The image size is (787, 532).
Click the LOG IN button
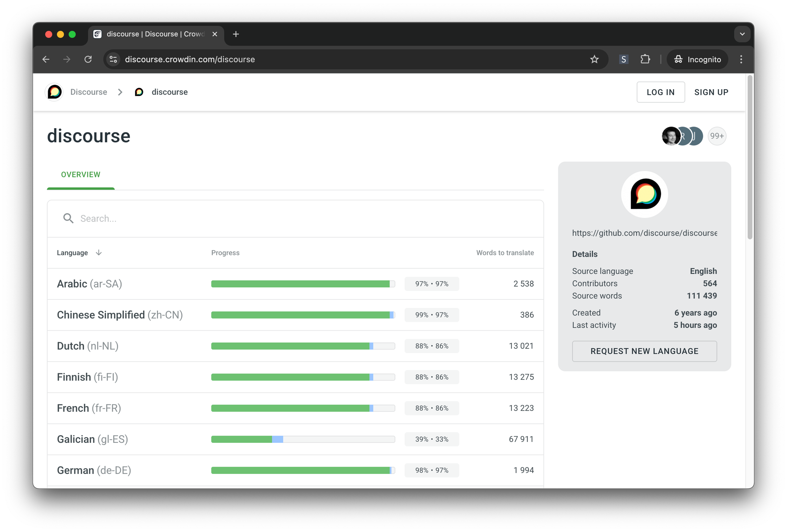(x=660, y=92)
